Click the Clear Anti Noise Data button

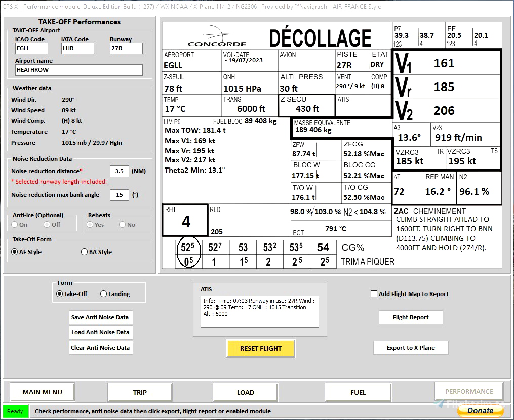[100, 348]
